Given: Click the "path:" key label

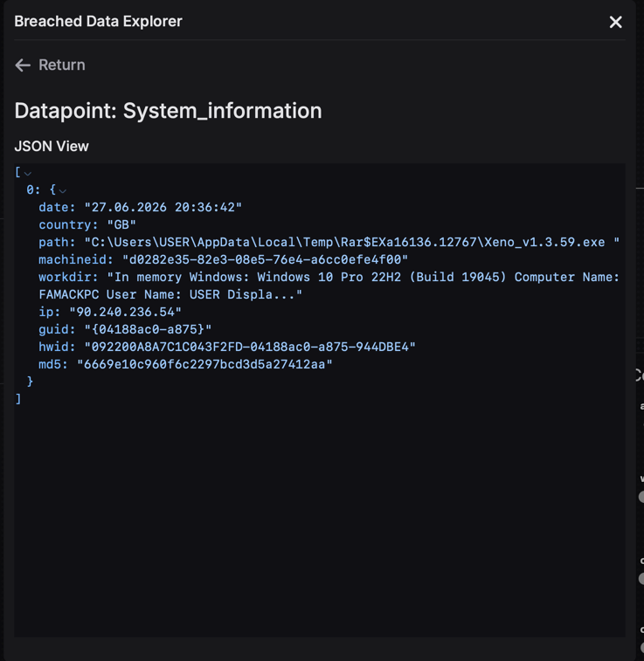Looking at the screenshot, I should click(57, 243).
